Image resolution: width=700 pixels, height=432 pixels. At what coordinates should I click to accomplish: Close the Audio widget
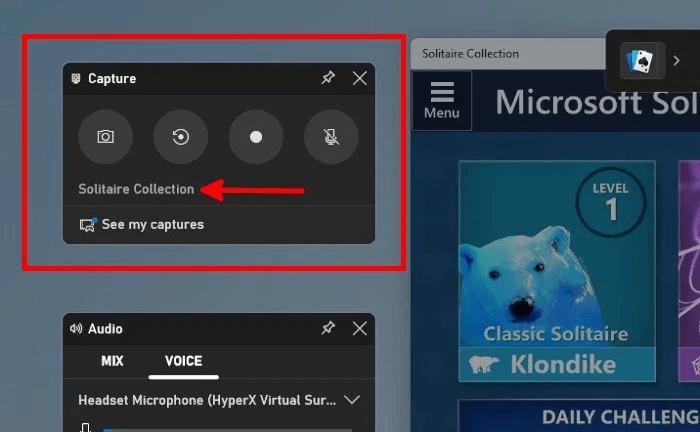[360, 328]
